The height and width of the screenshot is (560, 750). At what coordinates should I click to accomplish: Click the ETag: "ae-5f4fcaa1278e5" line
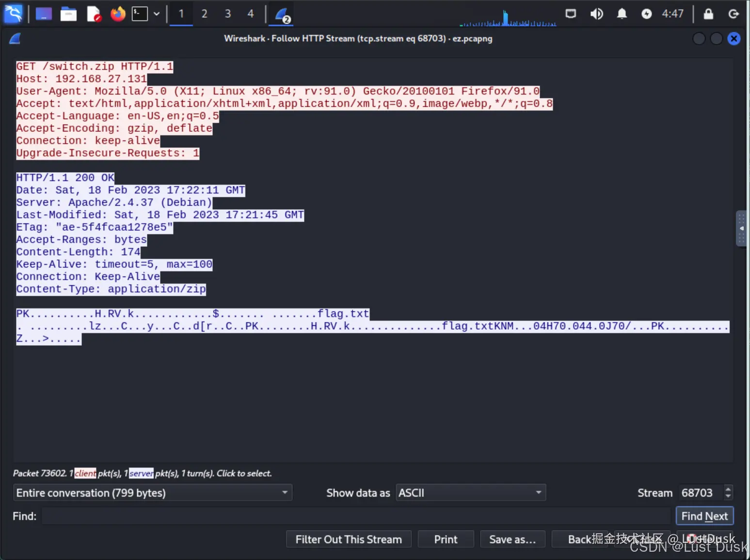(95, 227)
